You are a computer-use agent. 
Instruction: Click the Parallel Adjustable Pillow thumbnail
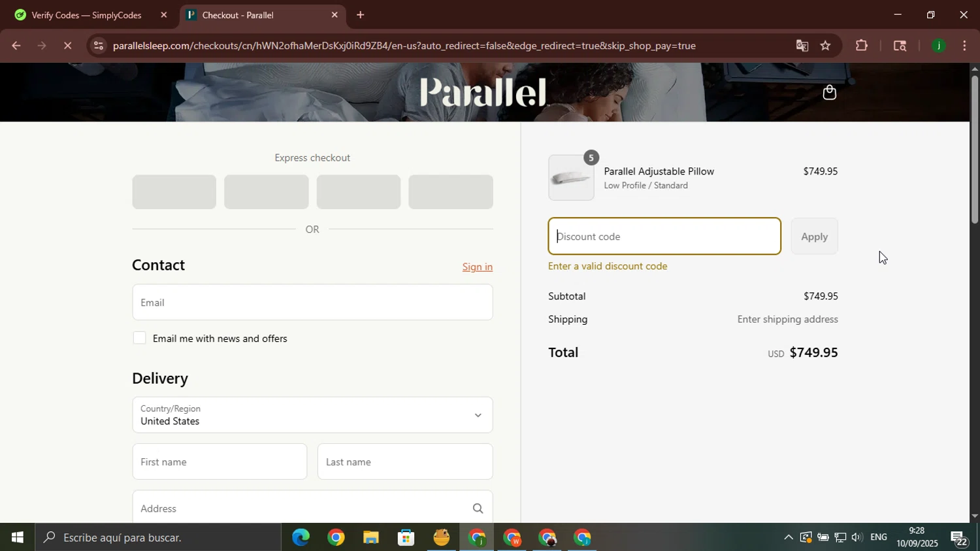[571, 178]
